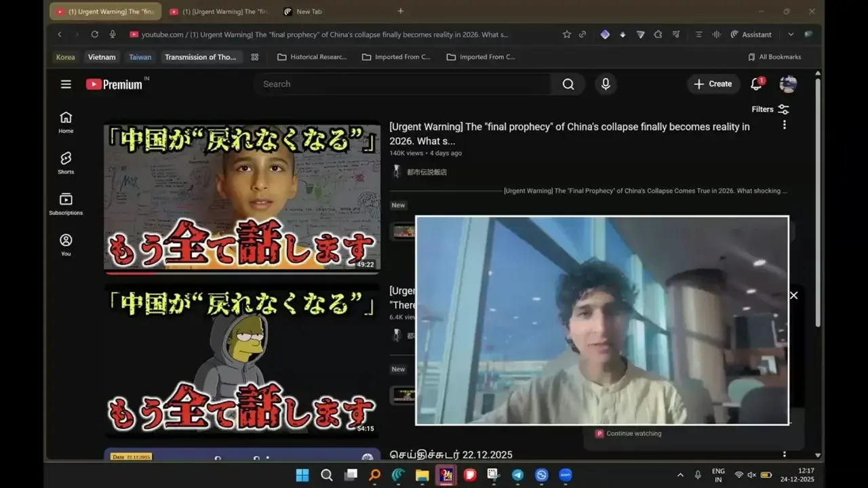This screenshot has height=488, width=868.
Task: Open the Historical Research bookmark folder
Action: (312, 57)
